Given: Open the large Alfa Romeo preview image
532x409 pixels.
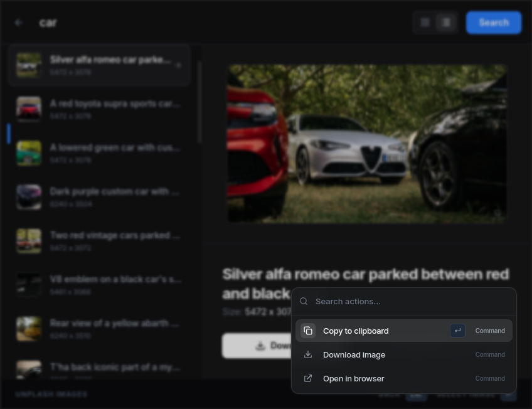Looking at the screenshot, I should (x=366, y=144).
